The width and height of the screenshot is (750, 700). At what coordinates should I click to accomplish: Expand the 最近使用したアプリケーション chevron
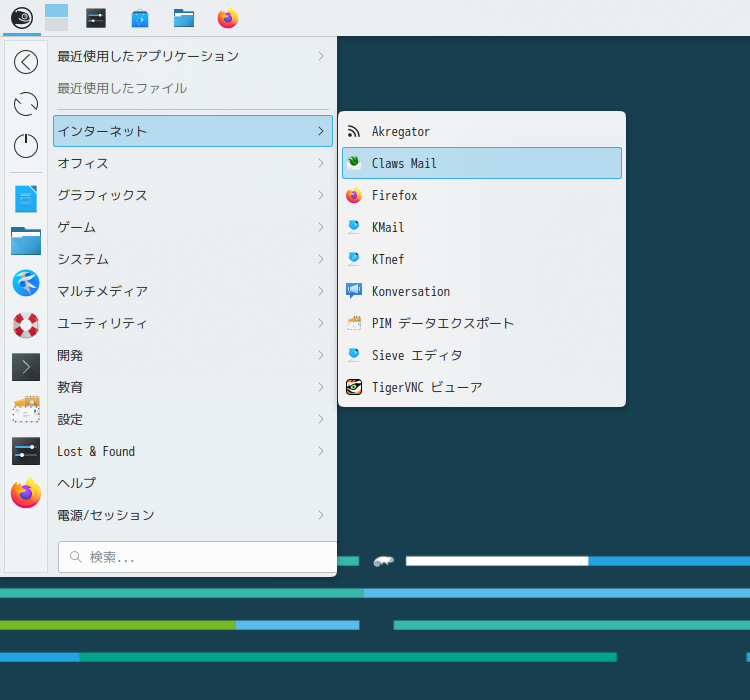(x=321, y=56)
